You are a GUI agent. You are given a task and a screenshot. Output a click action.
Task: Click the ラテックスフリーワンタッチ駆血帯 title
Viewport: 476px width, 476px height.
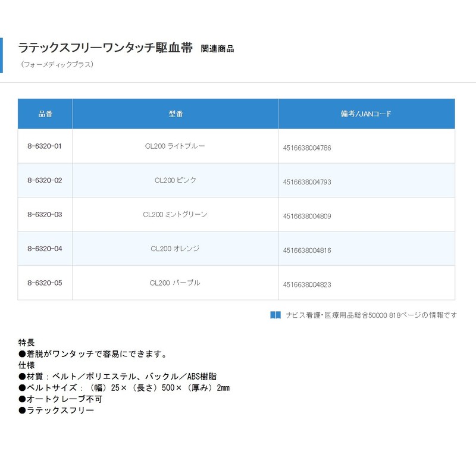click(105, 48)
